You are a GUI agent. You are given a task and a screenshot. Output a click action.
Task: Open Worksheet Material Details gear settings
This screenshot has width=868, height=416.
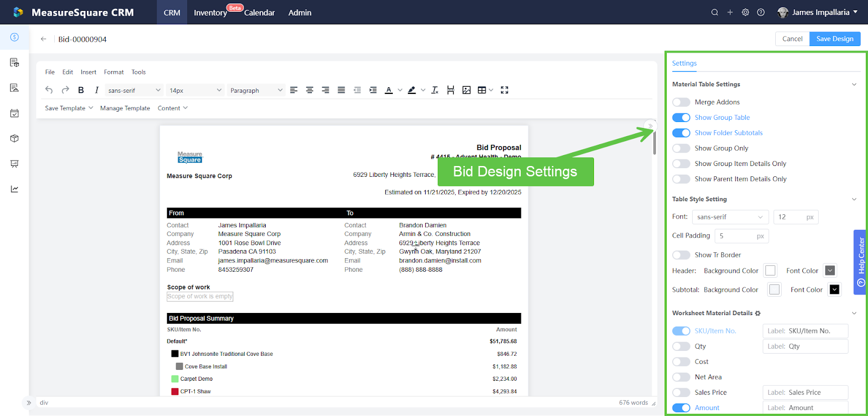pos(758,313)
